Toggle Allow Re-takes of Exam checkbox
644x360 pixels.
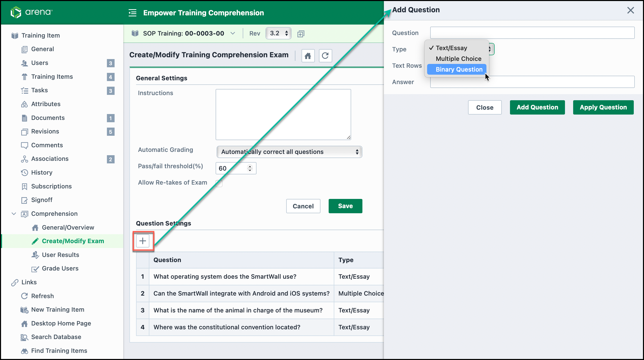click(x=219, y=183)
